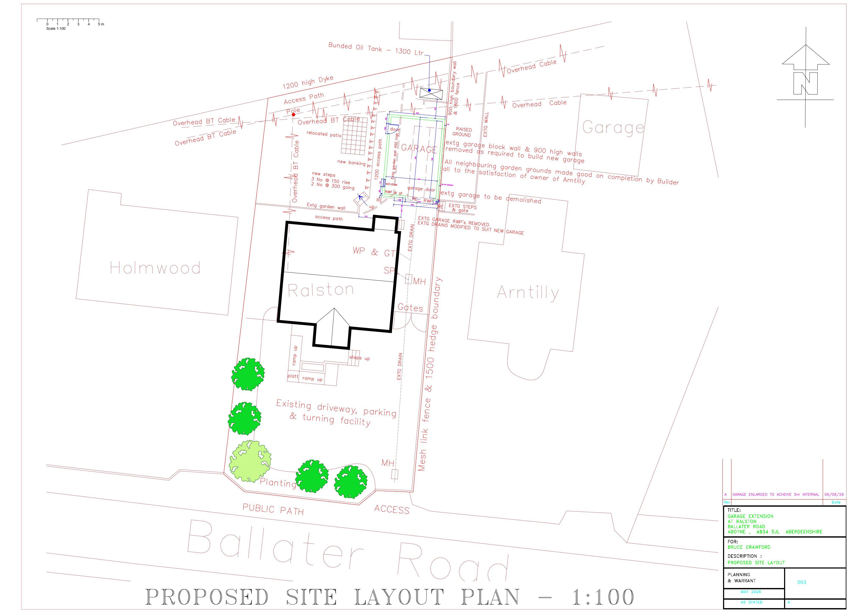
Task: Click 'Existing driveway, parking' text
Action: tap(336, 408)
